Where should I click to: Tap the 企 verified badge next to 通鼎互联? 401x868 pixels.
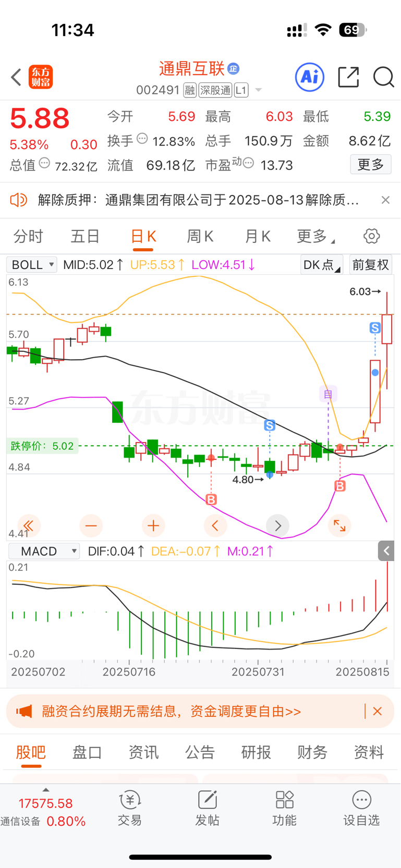[x=234, y=68]
